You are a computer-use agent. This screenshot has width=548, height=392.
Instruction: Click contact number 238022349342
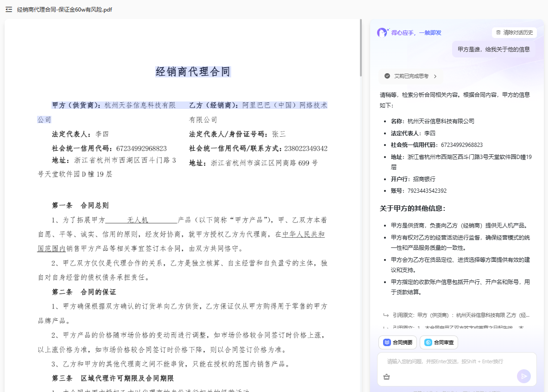coord(306,149)
